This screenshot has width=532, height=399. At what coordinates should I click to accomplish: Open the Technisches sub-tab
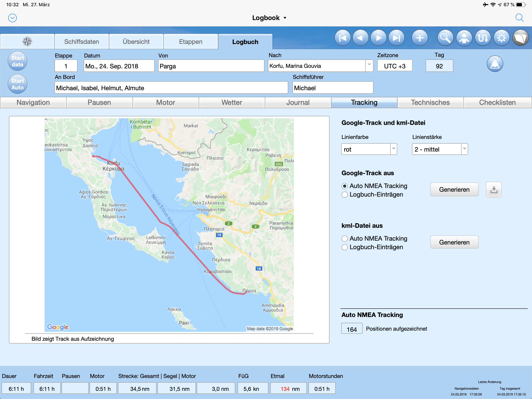point(430,102)
